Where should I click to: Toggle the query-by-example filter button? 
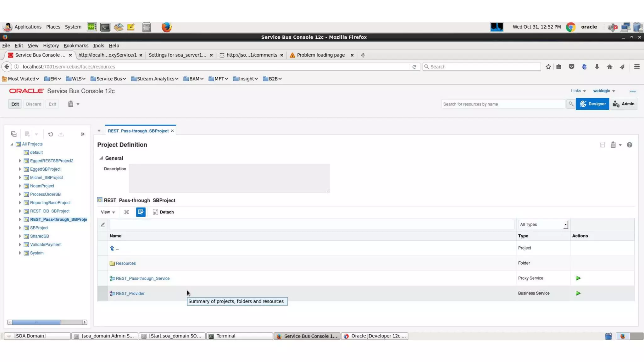(x=141, y=212)
